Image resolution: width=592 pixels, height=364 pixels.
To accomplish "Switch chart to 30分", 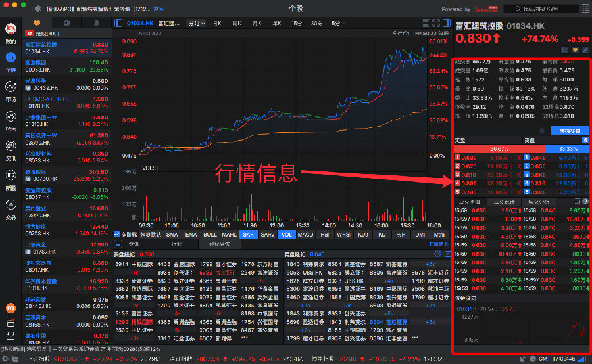I will (316, 23).
